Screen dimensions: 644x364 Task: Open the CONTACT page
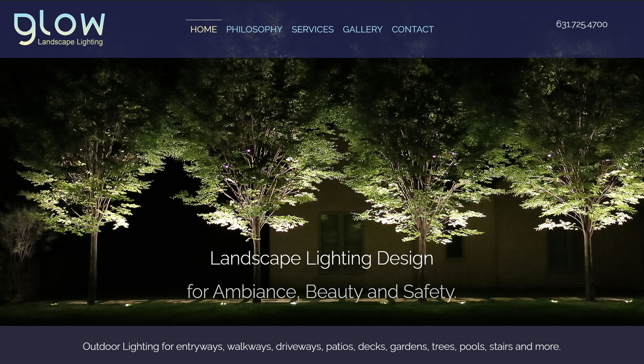[413, 29]
